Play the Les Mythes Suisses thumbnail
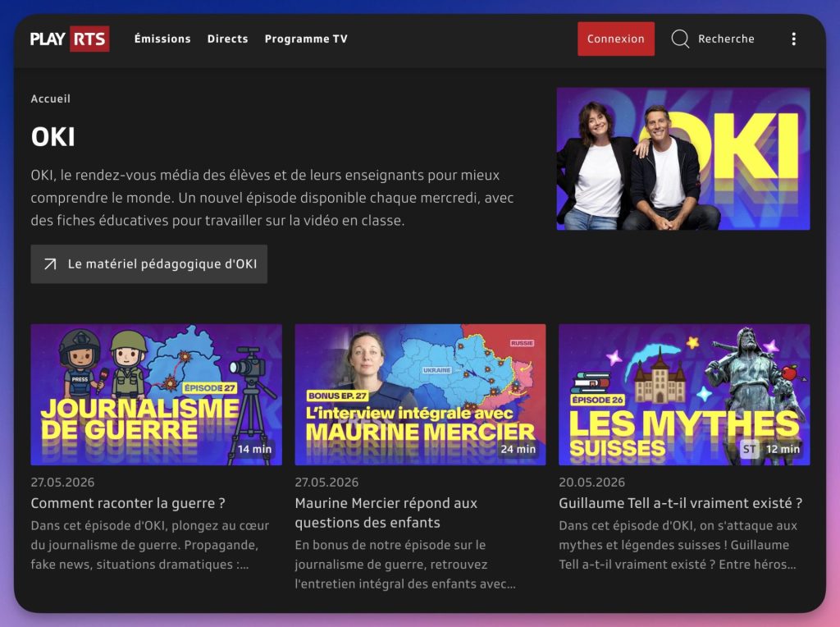 (684, 395)
